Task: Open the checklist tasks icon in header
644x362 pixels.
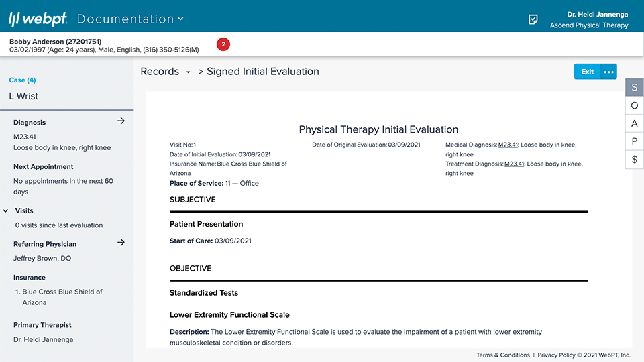Action: click(533, 19)
